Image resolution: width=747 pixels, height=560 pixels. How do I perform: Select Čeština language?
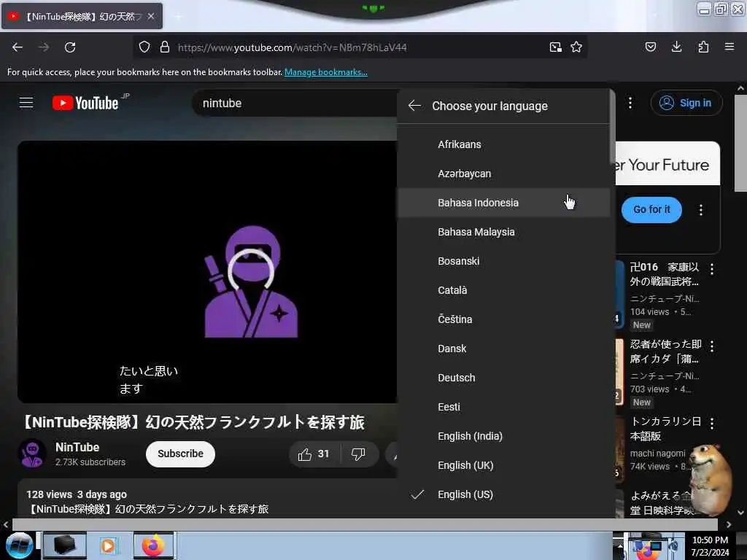click(x=503, y=319)
